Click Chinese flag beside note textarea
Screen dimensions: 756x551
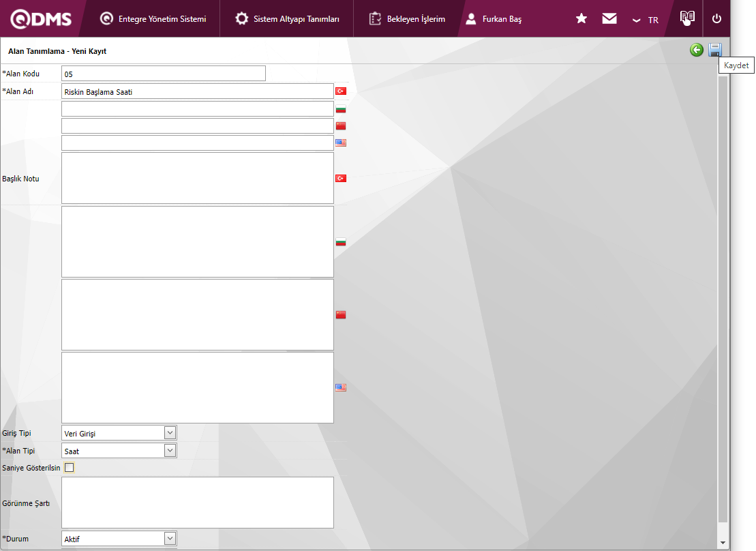341,314
